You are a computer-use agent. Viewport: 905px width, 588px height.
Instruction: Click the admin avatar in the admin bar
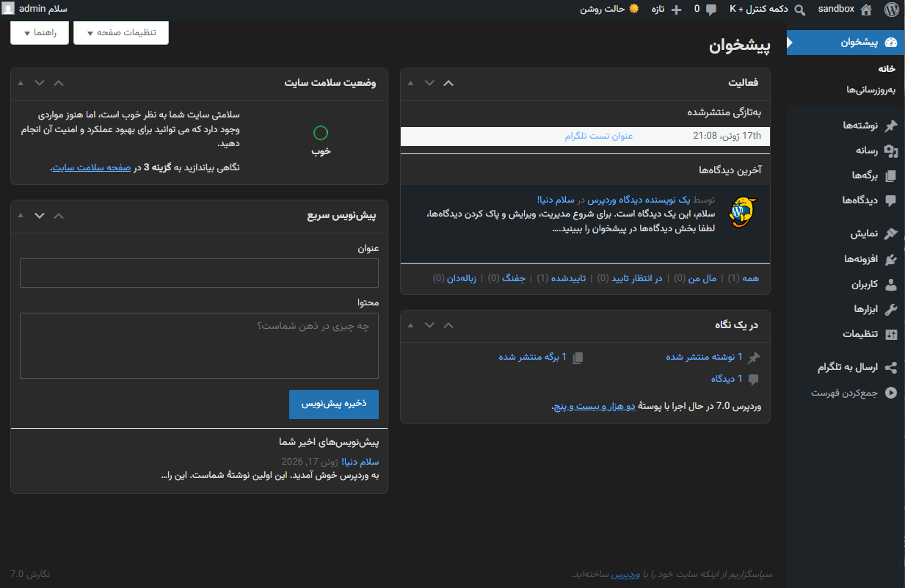8,10
